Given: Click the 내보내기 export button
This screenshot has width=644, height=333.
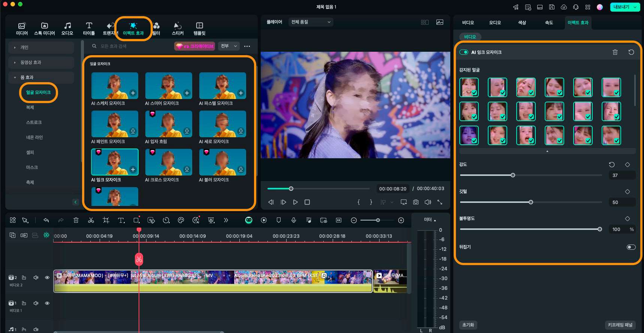Looking at the screenshot, I should click(x=625, y=7).
